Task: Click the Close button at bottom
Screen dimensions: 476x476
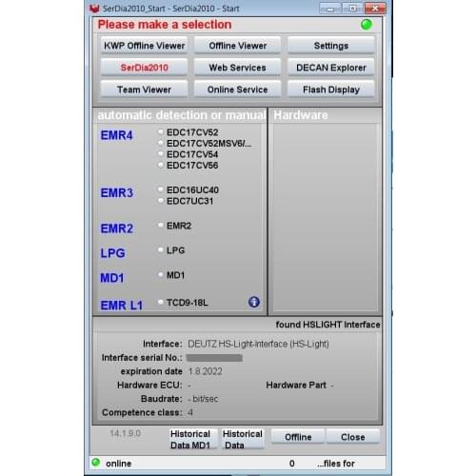Action: pos(352,437)
